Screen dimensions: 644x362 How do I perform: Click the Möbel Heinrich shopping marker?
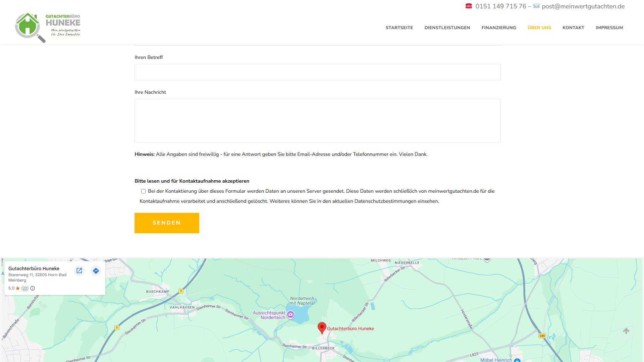tap(517, 360)
